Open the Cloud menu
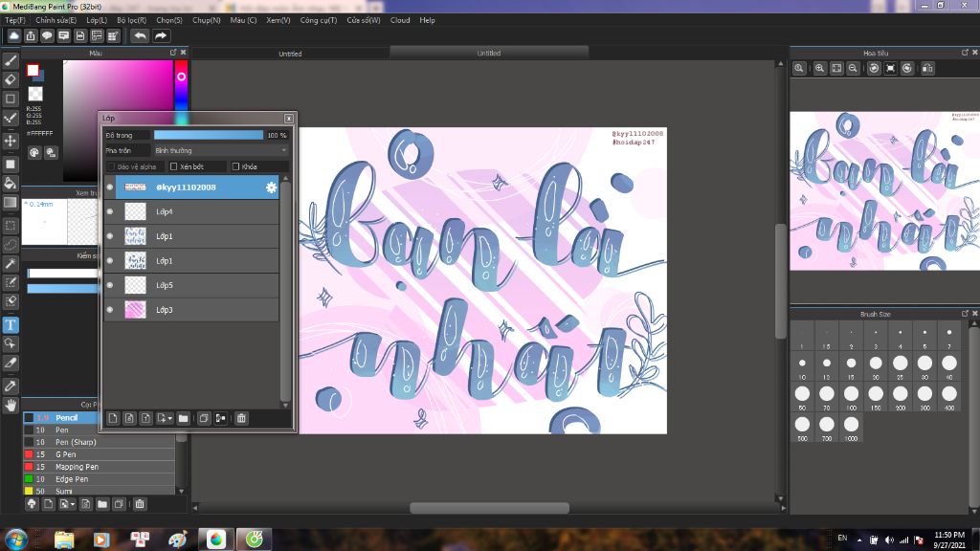This screenshot has height=551, width=980. (x=400, y=20)
